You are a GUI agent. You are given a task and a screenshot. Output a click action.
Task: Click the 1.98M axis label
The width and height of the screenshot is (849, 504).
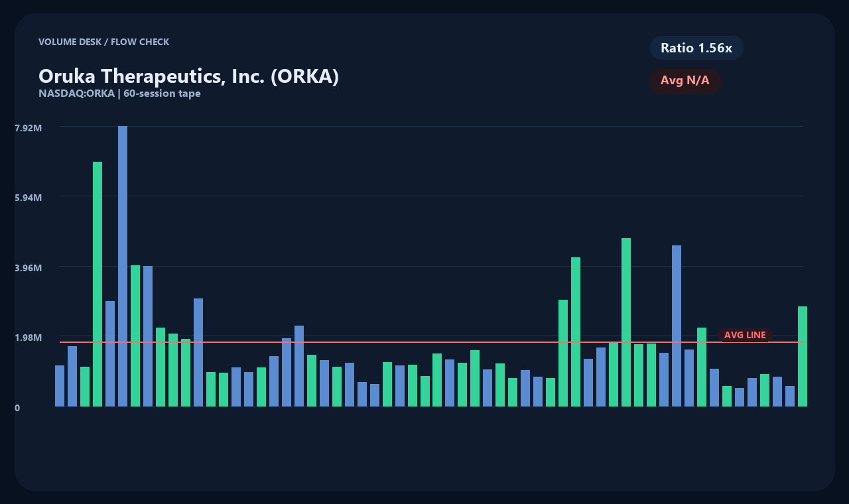[29, 338]
